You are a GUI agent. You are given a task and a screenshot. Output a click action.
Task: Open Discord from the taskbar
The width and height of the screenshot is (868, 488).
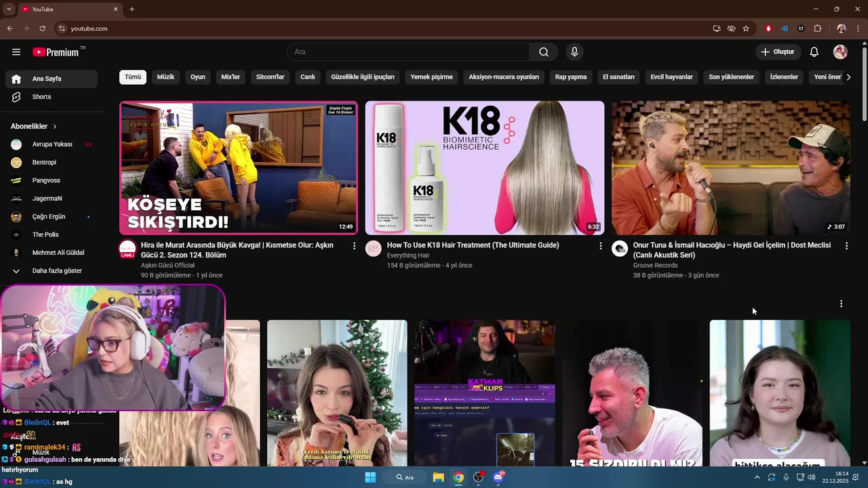[498, 477]
